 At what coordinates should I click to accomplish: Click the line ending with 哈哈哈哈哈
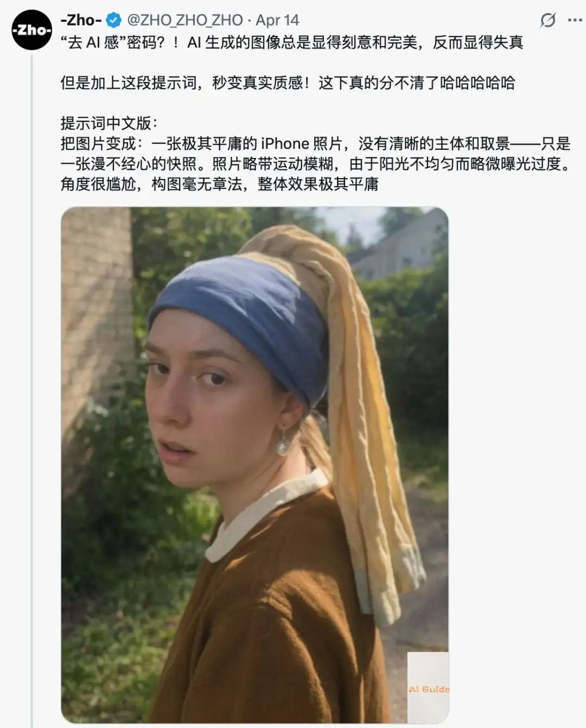point(288,83)
